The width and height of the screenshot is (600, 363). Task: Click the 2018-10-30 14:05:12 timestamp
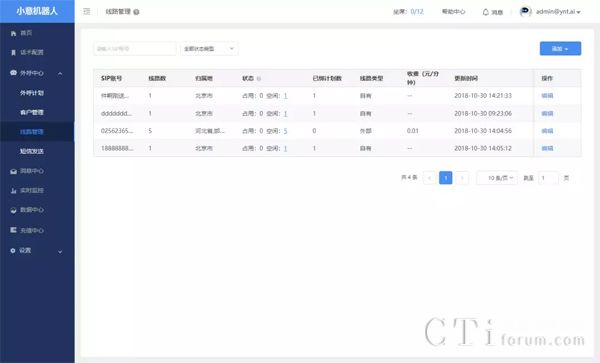(483, 148)
